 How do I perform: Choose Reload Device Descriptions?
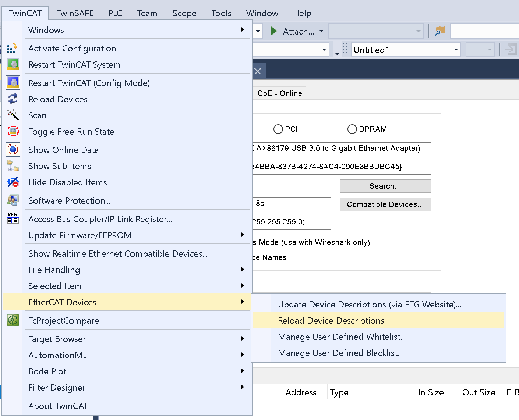pyautogui.click(x=378, y=320)
